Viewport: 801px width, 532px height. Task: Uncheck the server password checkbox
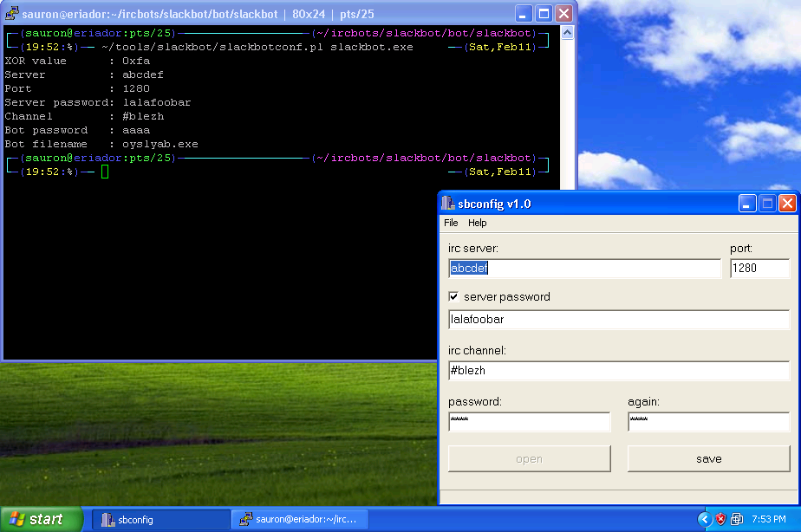(x=453, y=296)
